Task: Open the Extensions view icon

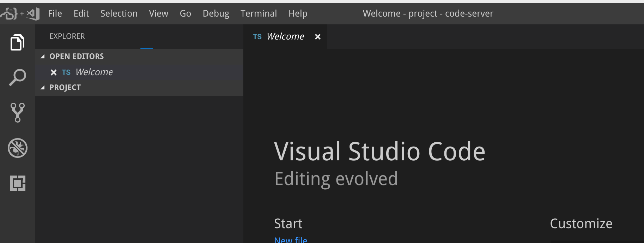Action: tap(17, 183)
